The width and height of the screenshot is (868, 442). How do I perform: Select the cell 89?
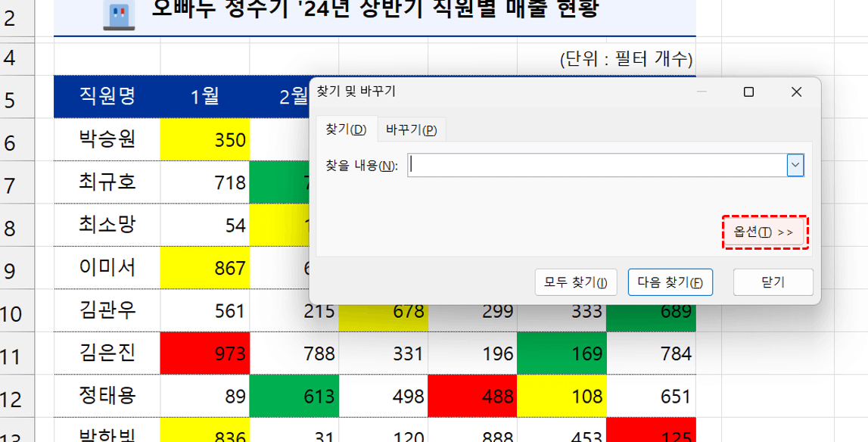point(205,396)
